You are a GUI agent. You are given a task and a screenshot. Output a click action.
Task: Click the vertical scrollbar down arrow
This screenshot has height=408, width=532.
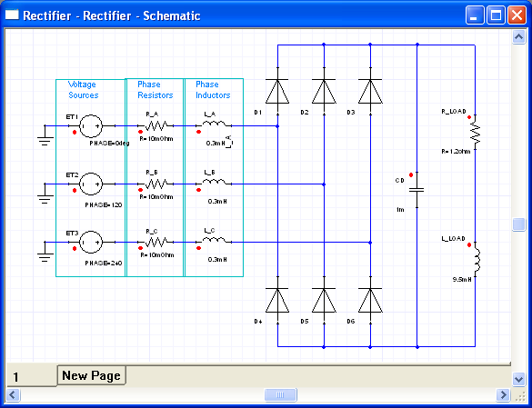tap(518, 379)
